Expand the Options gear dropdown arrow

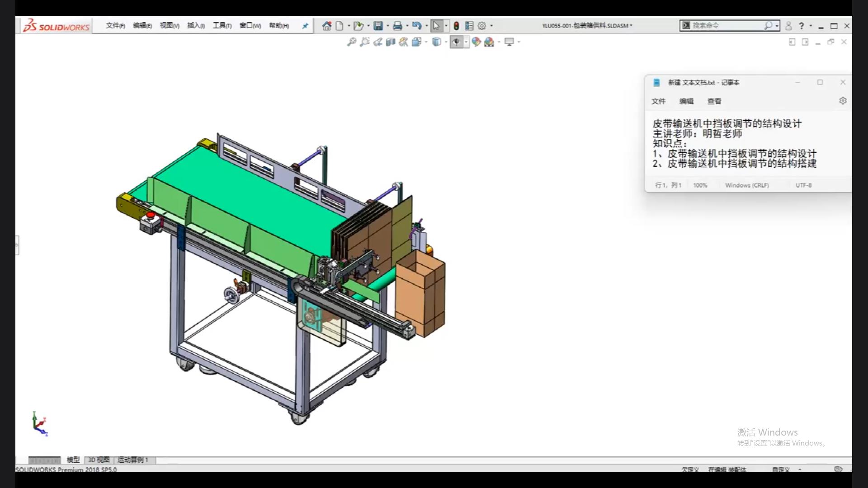491,26
